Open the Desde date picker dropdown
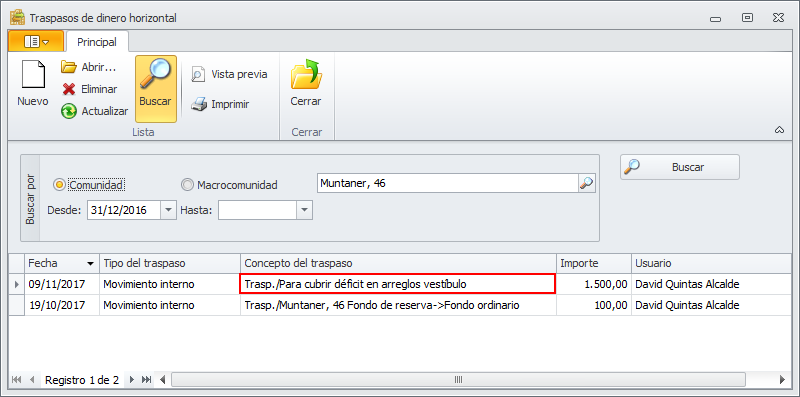Screen dimensions: 800x397 168,210
